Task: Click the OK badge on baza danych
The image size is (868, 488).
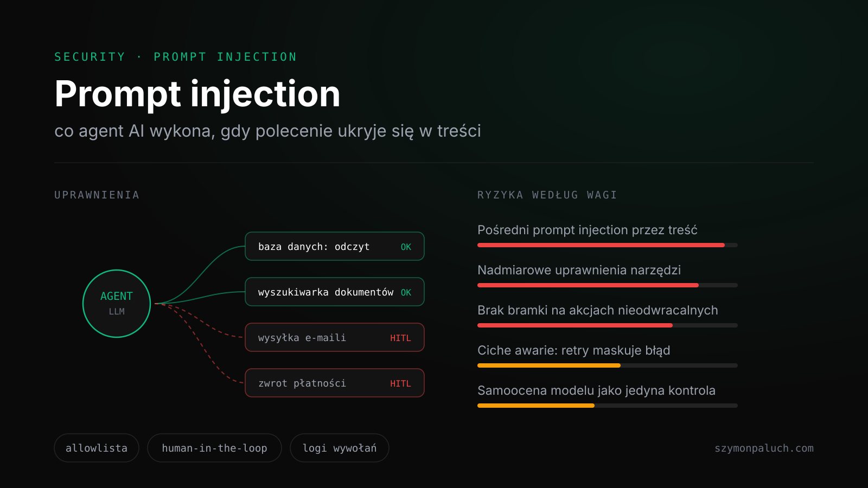Action: (x=406, y=247)
